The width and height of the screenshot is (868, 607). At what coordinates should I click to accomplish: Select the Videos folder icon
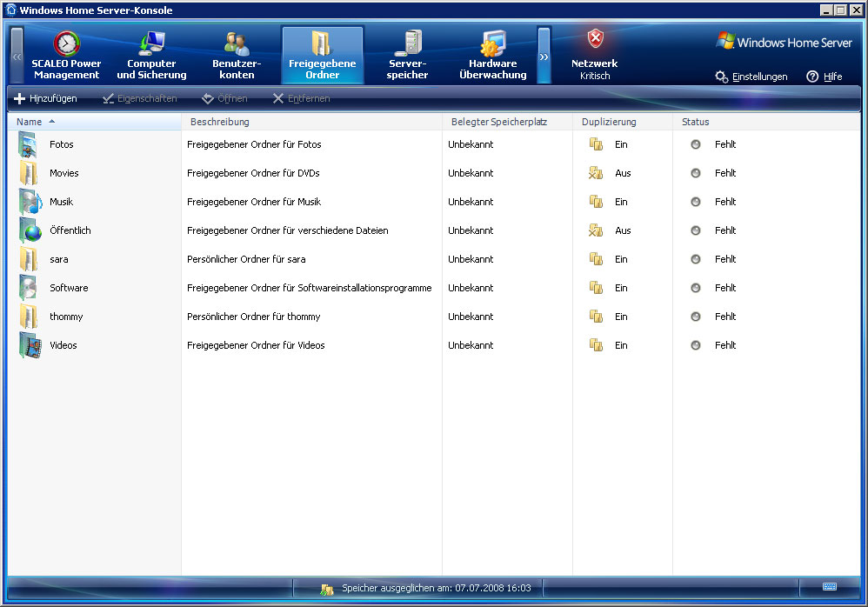click(30, 346)
